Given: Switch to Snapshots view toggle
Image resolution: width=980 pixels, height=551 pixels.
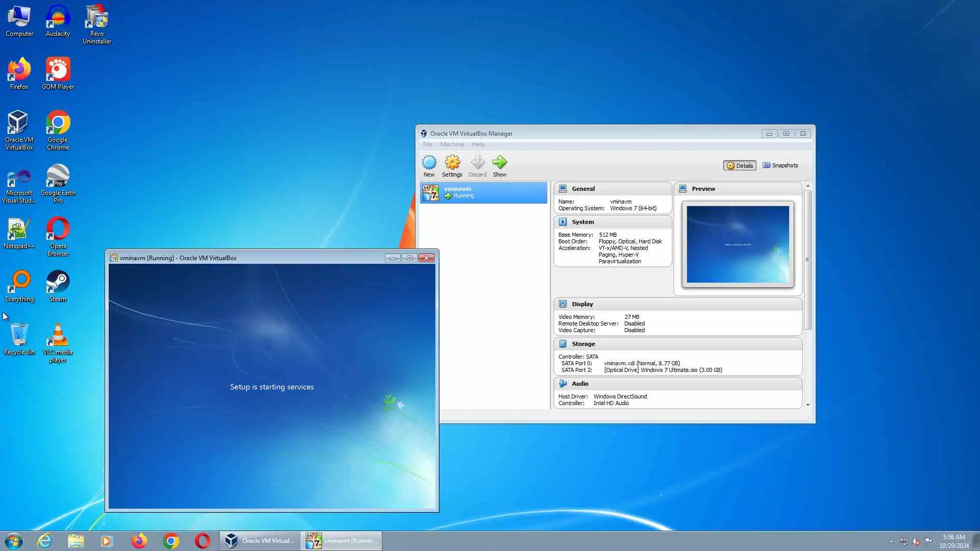Looking at the screenshot, I should (x=780, y=165).
